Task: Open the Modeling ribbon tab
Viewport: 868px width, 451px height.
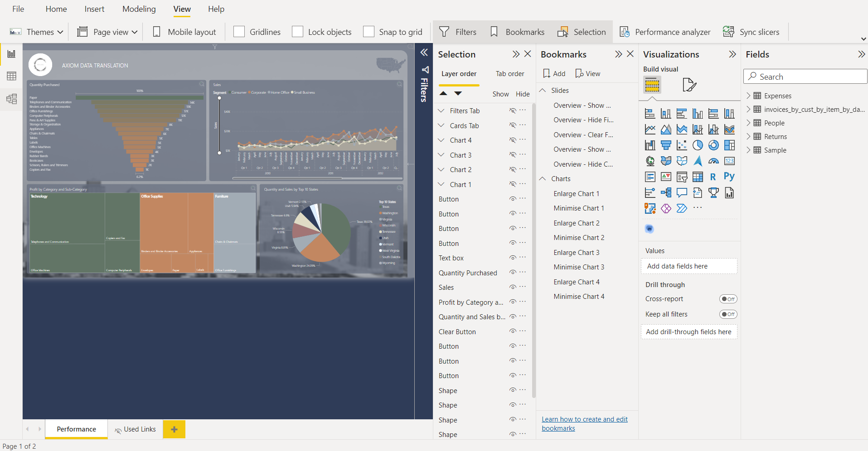Action: pos(139,9)
